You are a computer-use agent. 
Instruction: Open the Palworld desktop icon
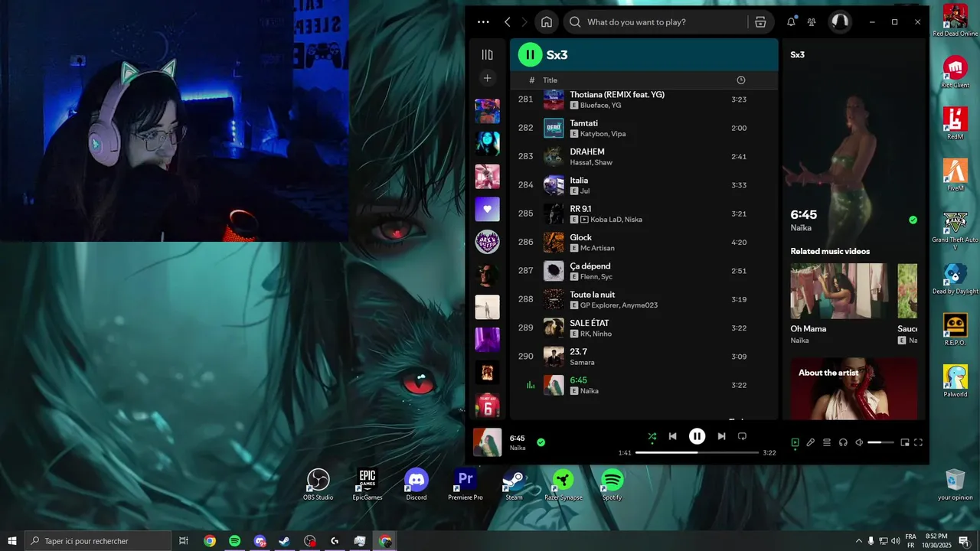tap(955, 381)
